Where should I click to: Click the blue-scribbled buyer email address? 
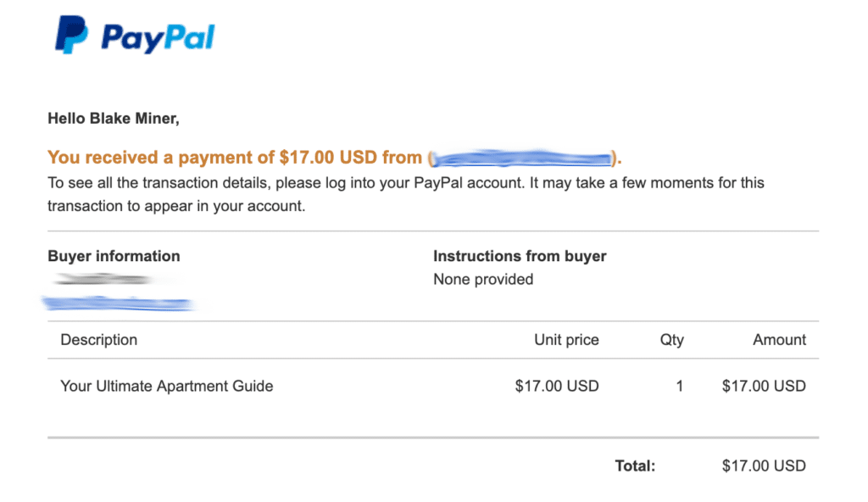click(x=119, y=304)
